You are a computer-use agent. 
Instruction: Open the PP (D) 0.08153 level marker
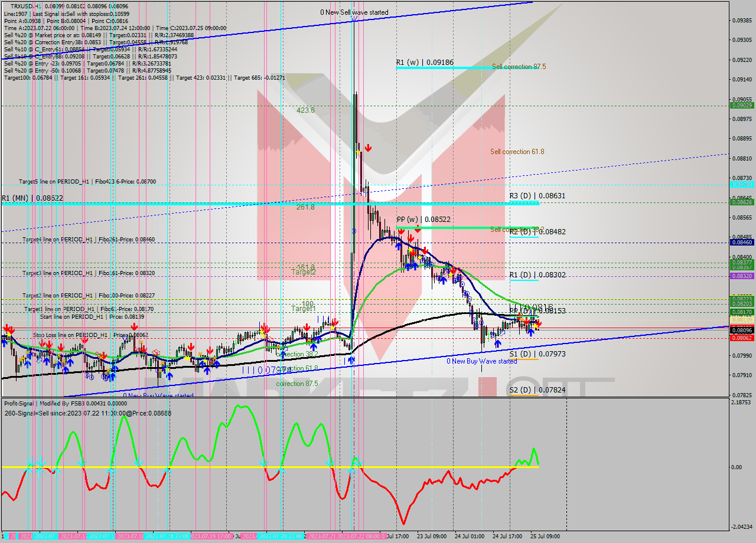[x=530, y=309]
